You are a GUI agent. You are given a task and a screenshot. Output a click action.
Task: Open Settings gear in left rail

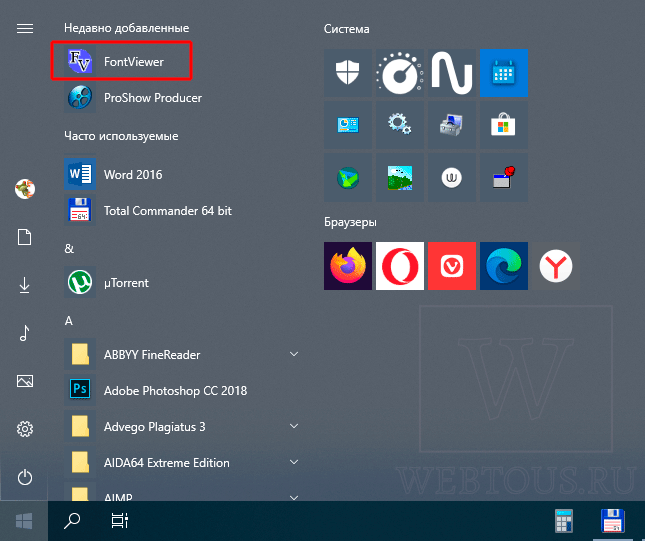pos(25,429)
